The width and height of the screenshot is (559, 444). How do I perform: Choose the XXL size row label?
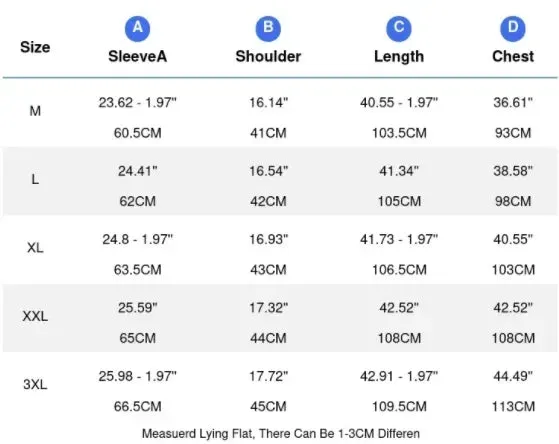[x=35, y=316]
